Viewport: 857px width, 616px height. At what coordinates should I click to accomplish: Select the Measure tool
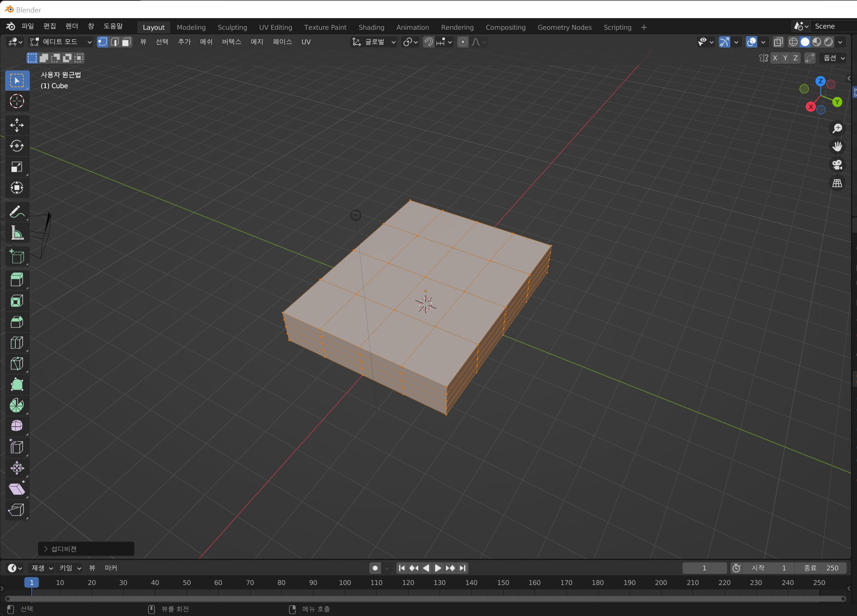(17, 233)
